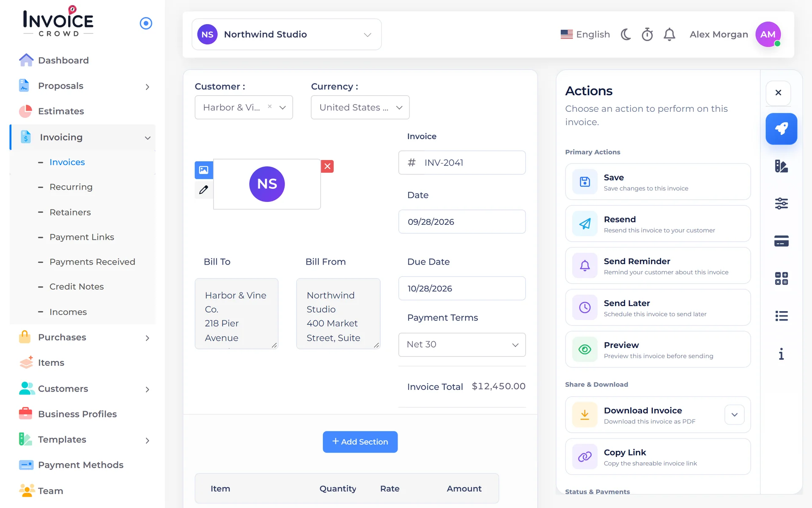
Task: Open the timer stopwatch icon
Action: [x=647, y=34]
